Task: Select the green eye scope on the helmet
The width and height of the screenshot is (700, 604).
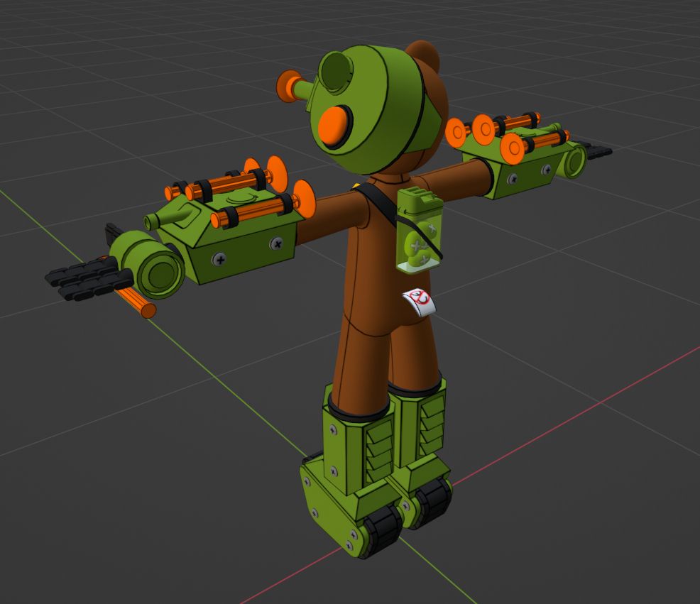Action: pos(336,72)
